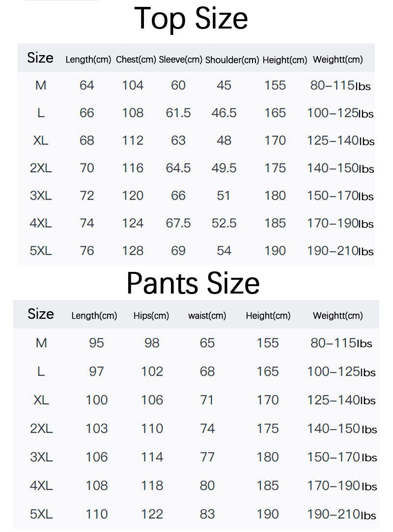Select pants length value 95
The width and height of the screenshot is (393, 532).
(x=96, y=343)
